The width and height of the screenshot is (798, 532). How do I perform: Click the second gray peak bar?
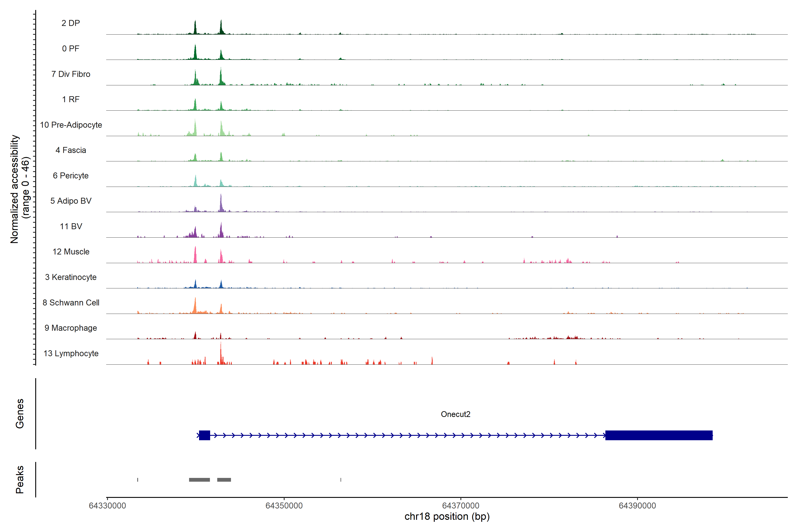(x=224, y=480)
